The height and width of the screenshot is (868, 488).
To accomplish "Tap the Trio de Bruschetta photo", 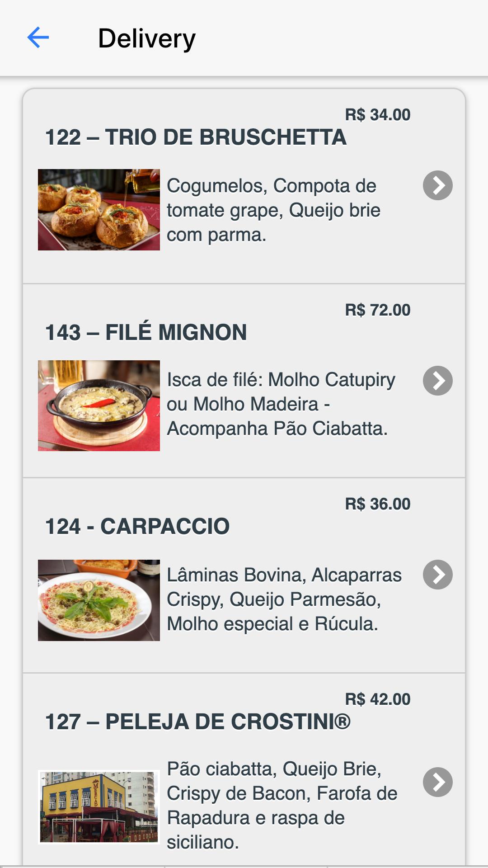I will [99, 210].
